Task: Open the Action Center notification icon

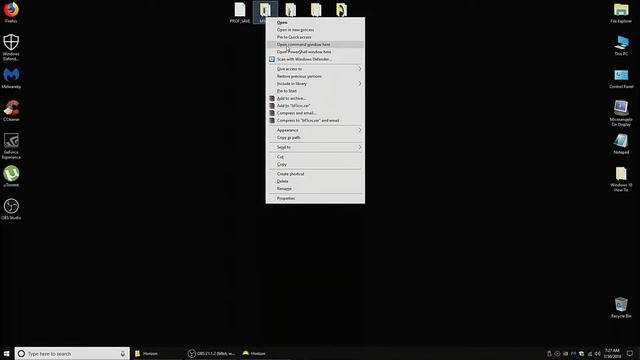Action: click(630, 353)
